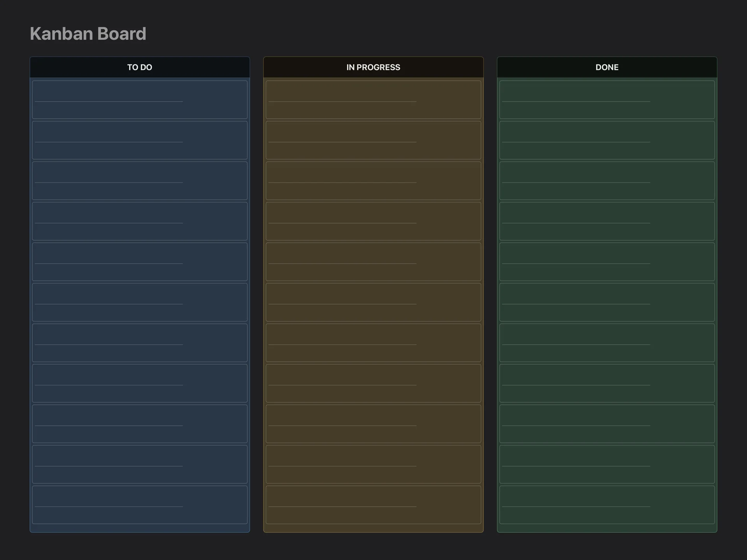Click the IN PROGRESS column header

tap(373, 67)
